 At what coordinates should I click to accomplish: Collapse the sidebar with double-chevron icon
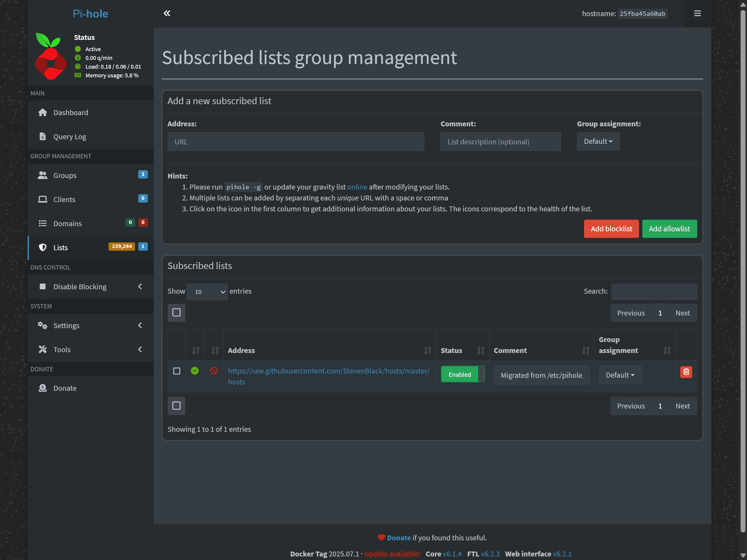[x=167, y=13]
